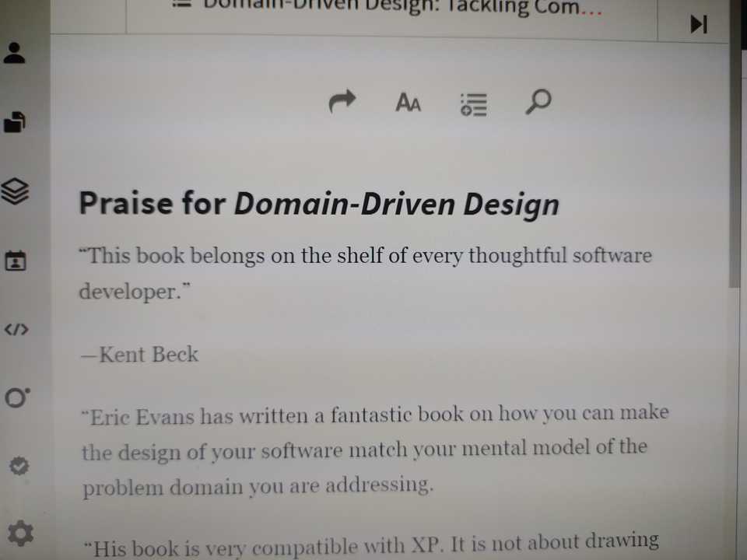The height and width of the screenshot is (560, 747).
Task: Open the verified badge icon in the sidebar
Action: (19, 465)
